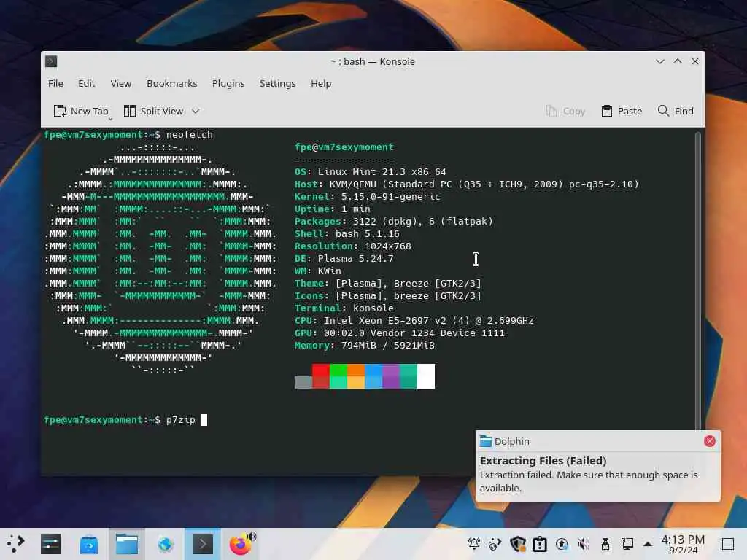This screenshot has width=747, height=560.
Task: Open the notifications bell tray icon
Action: pos(474,544)
